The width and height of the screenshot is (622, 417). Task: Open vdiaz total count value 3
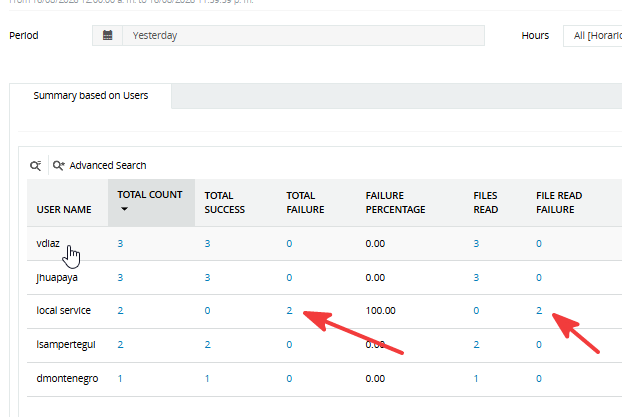(120, 244)
